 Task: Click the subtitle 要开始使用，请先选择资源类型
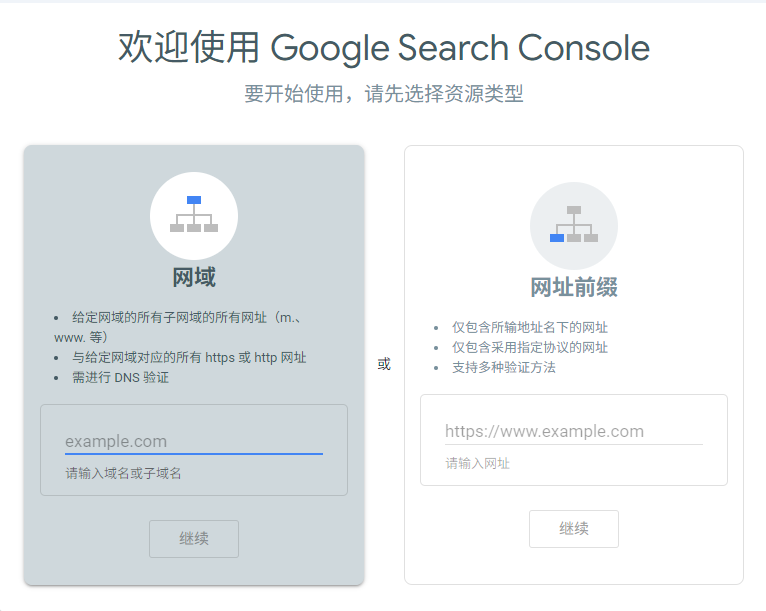pos(383,94)
